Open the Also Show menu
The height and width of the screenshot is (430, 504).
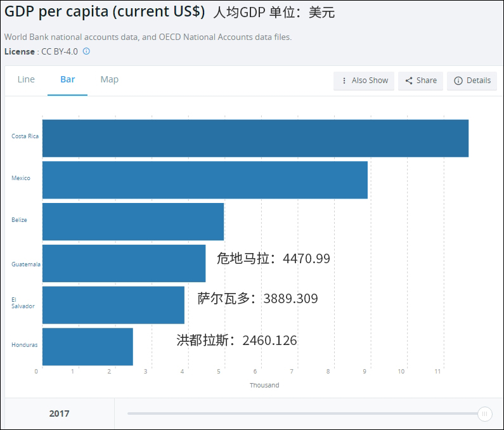364,81
